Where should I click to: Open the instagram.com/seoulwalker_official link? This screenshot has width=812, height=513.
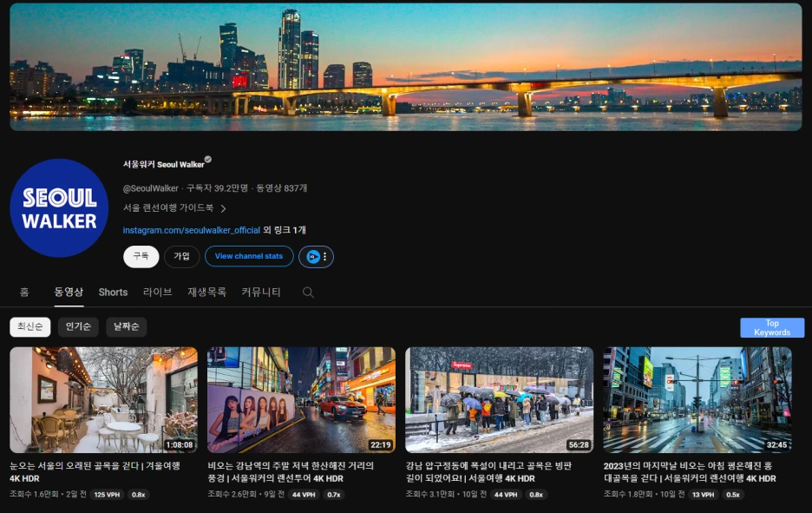point(191,230)
